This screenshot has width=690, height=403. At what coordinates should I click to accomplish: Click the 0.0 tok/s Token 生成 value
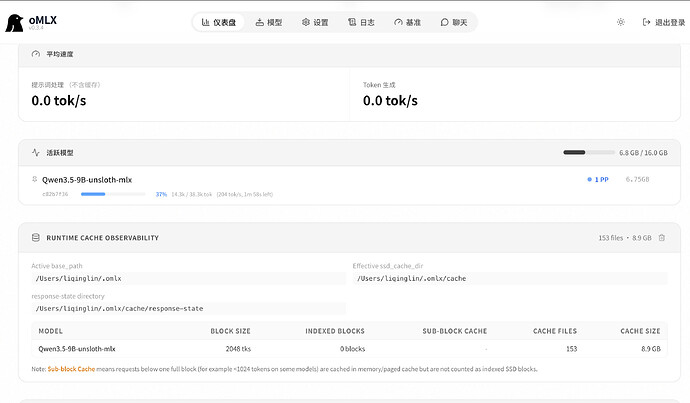390,101
